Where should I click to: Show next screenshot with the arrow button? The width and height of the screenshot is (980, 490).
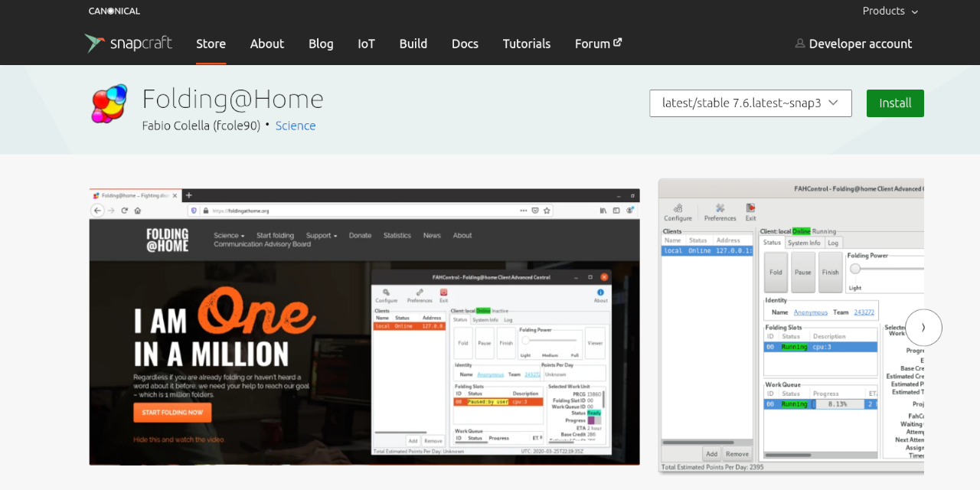923,328
